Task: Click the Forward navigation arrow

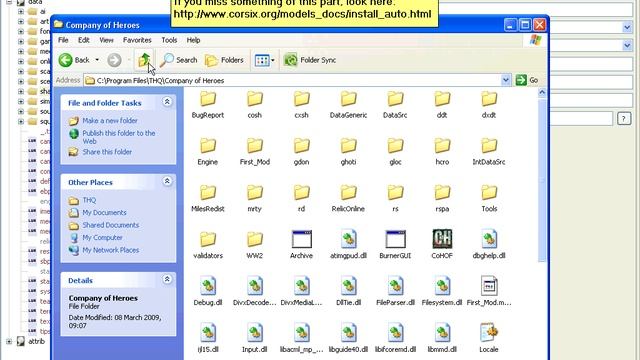Action: pos(114,60)
